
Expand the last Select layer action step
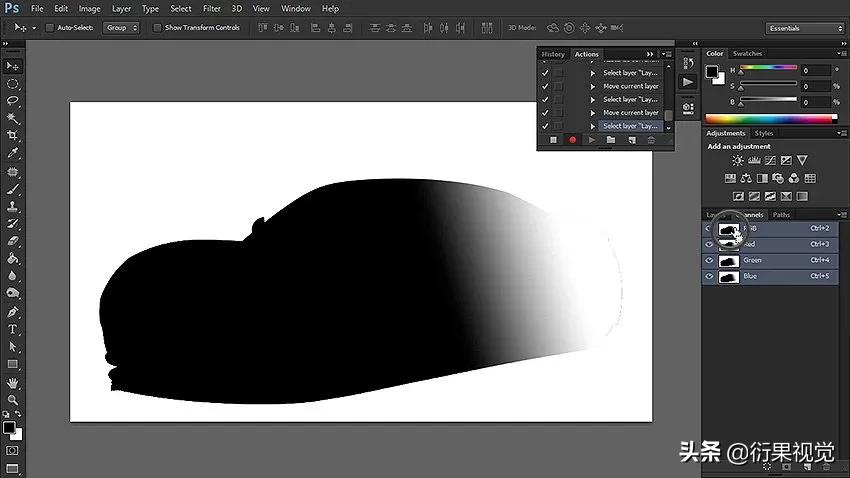point(592,126)
